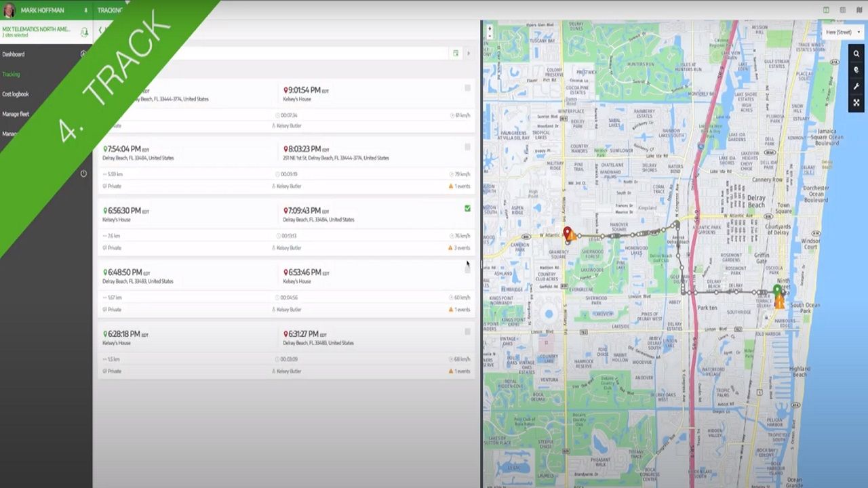The height and width of the screenshot is (488, 868).
Task: Select the 7:54:04 PM trip checkbox
Action: click(467, 147)
